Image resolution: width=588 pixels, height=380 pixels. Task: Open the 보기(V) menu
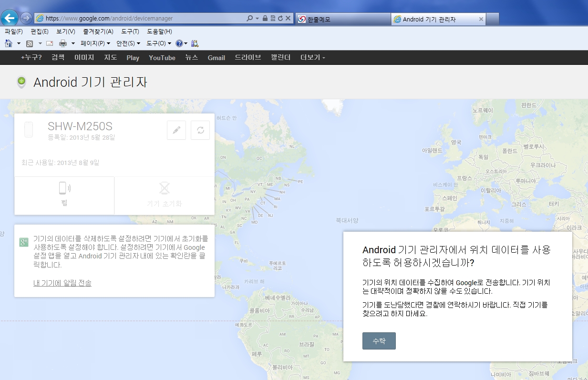[66, 31]
